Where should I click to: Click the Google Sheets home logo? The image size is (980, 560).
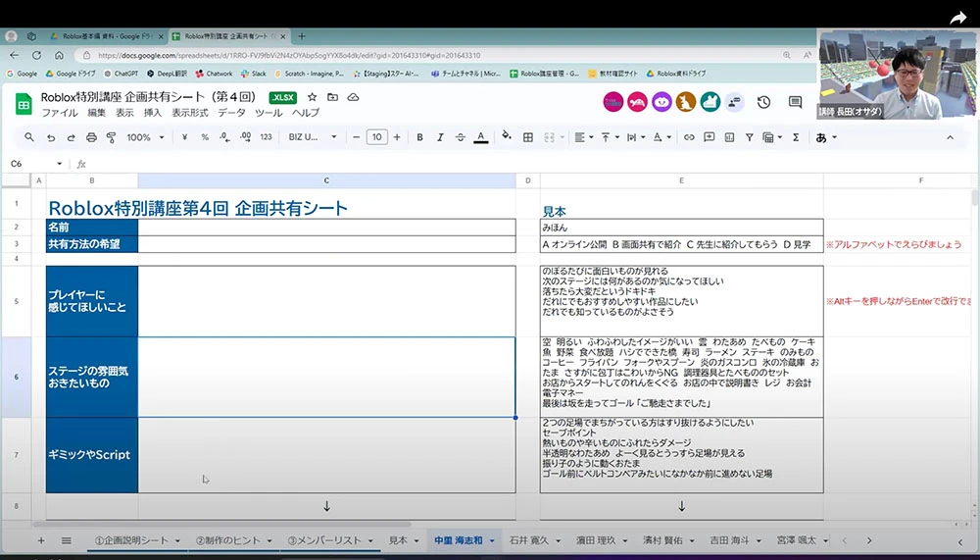tap(24, 104)
